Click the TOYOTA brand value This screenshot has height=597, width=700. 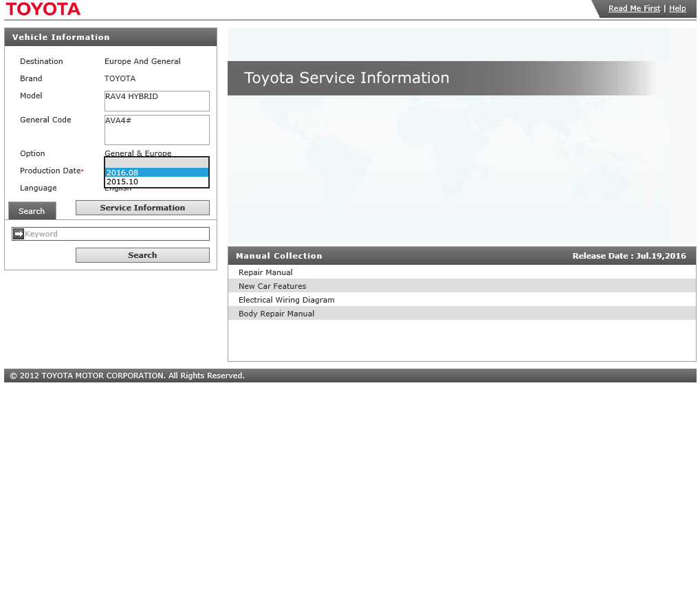pos(120,78)
